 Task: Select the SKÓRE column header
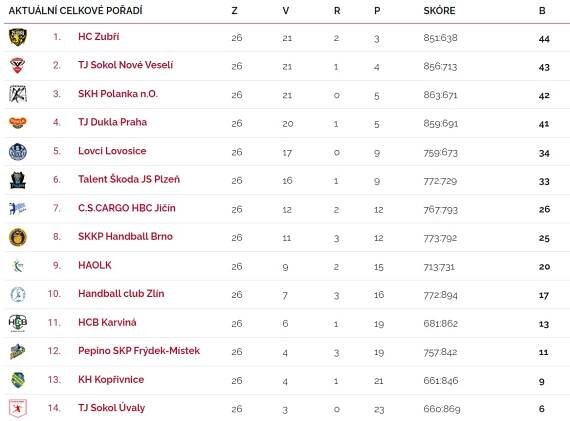pos(439,11)
